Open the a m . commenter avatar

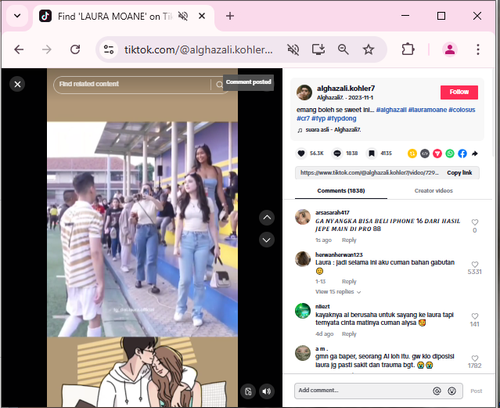(x=303, y=353)
